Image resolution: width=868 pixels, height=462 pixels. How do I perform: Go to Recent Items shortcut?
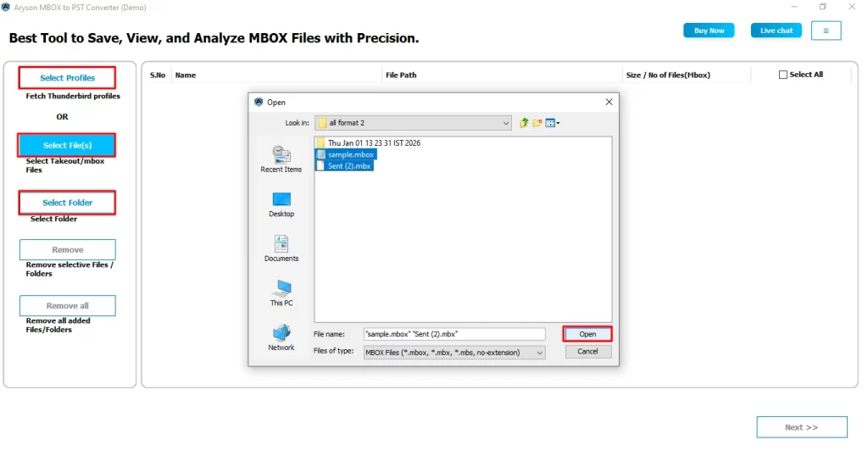click(281, 159)
